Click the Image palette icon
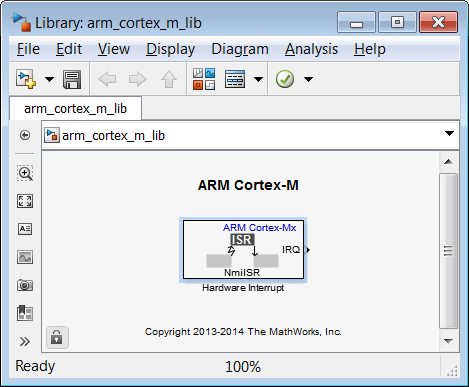469x387 pixels. (25, 257)
